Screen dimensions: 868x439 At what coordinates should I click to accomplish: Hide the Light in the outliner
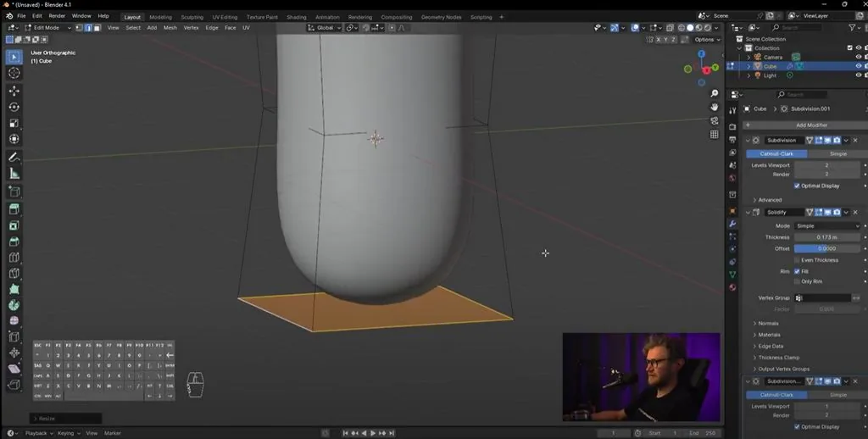coord(859,75)
